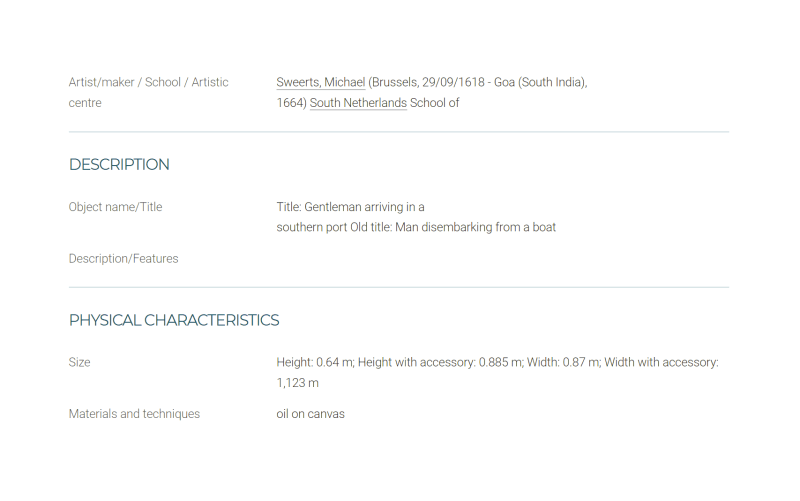This screenshot has height=501, width=800.
Task: Click the Gentleman arriving in a title text
Action: (x=364, y=207)
